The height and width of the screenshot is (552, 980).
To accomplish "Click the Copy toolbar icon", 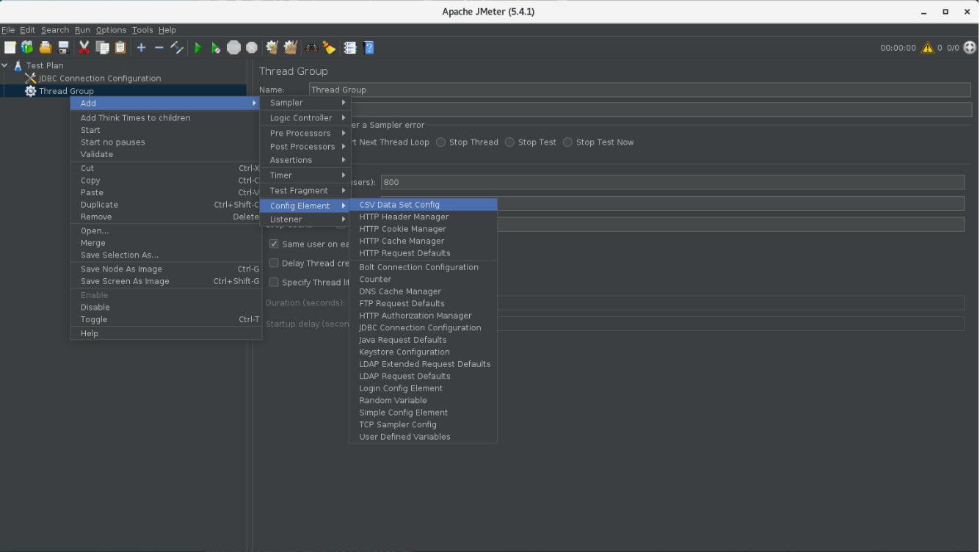I will coord(102,48).
